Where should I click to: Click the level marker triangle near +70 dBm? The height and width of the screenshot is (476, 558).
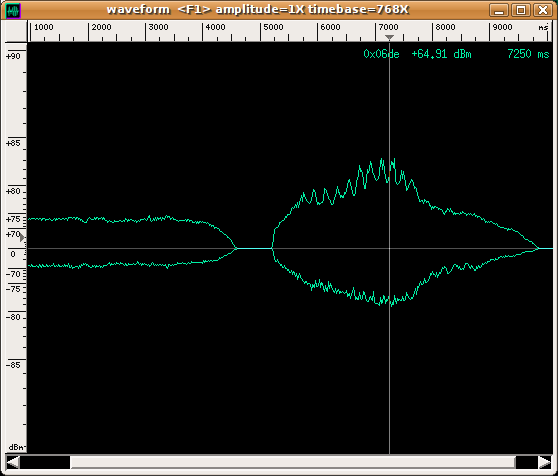point(22,237)
